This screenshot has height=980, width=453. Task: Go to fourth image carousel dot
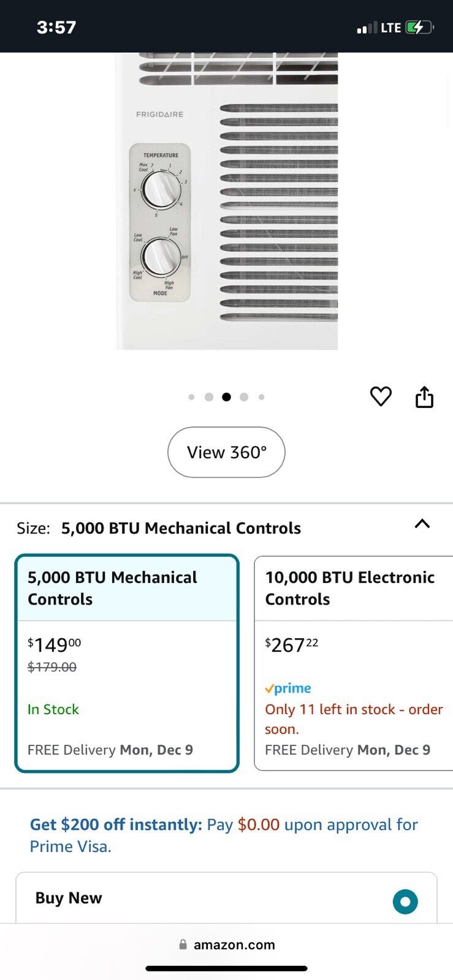coord(244,397)
